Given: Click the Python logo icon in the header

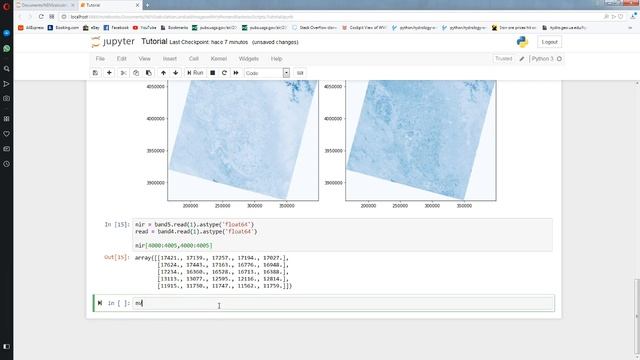Looking at the screenshot, I should click(x=522, y=42).
